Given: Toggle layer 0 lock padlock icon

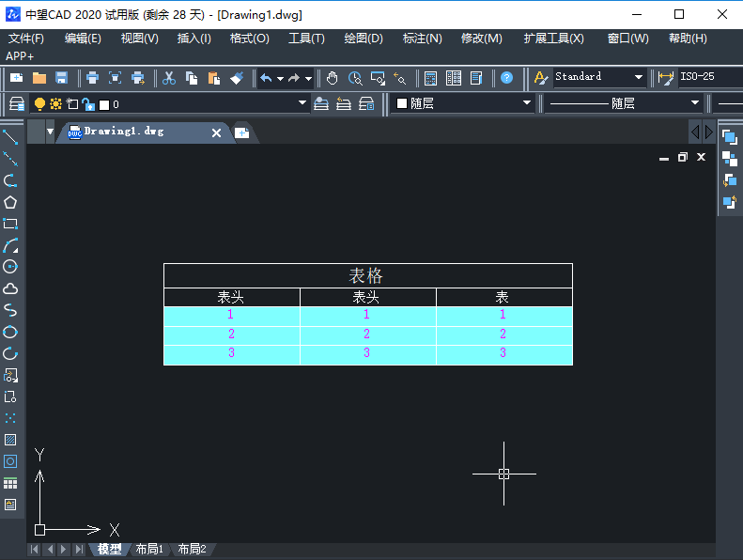Looking at the screenshot, I should [x=87, y=104].
